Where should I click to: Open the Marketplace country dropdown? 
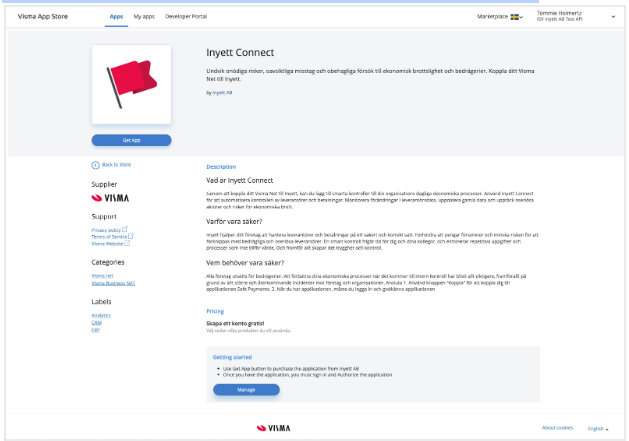(x=500, y=16)
